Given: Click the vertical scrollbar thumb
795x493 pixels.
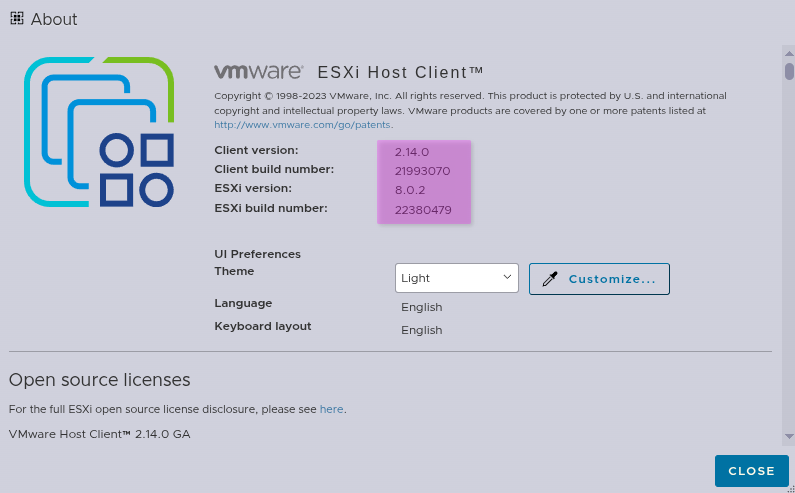Looking at the screenshot, I should click(x=788, y=70).
